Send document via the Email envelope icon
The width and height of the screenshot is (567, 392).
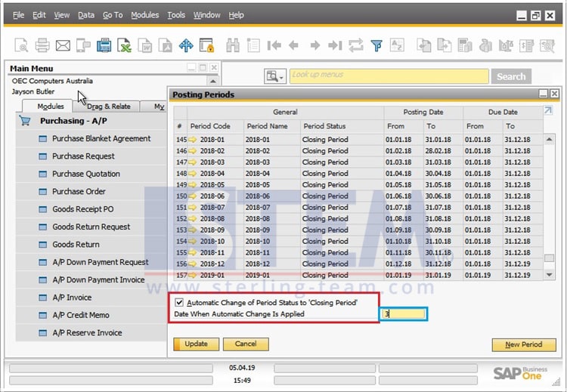coord(63,45)
